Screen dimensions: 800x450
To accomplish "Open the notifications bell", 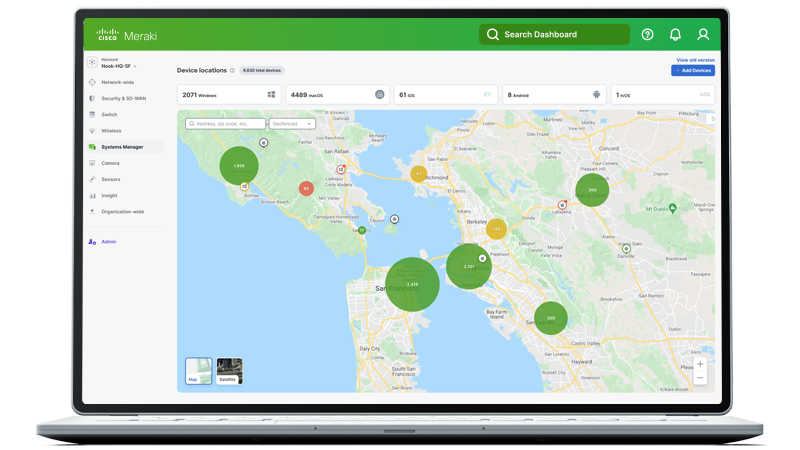I will pyautogui.click(x=675, y=34).
